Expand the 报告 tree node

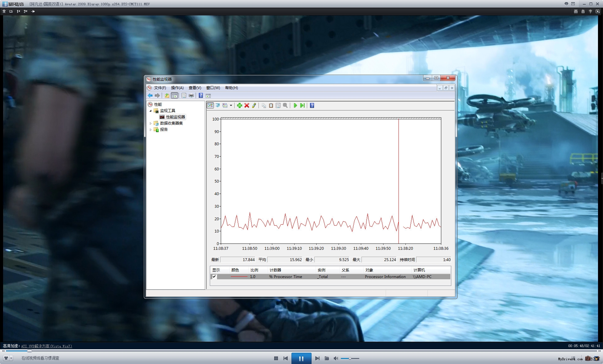click(x=150, y=130)
